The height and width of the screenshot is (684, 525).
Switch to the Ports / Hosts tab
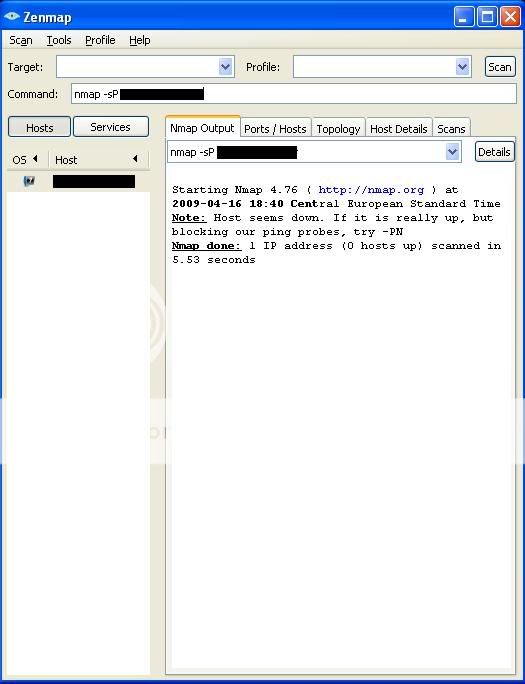(x=275, y=129)
